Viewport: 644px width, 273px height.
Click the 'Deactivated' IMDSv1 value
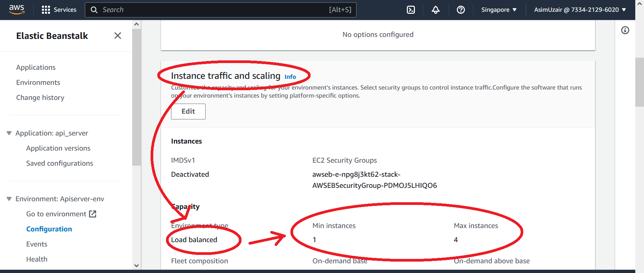pyautogui.click(x=190, y=174)
